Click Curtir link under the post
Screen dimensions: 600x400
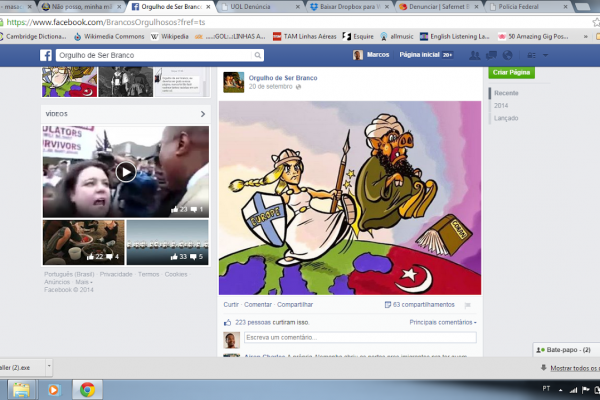231,305
